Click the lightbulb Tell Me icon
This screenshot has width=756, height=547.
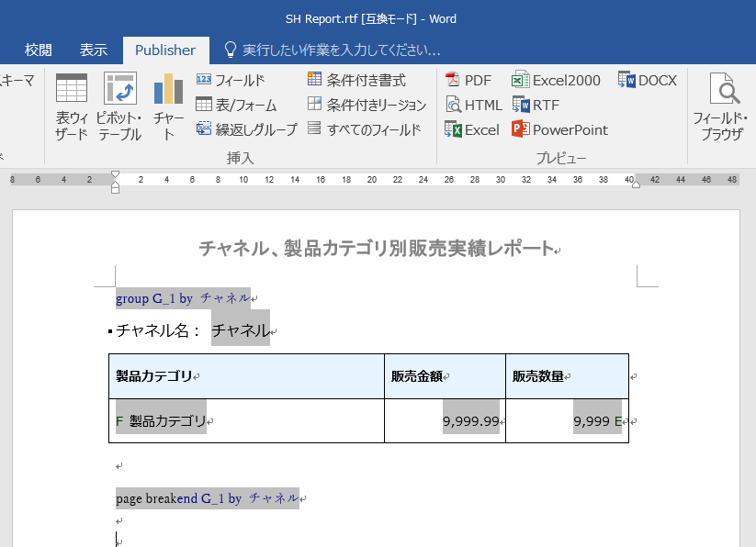point(231,50)
